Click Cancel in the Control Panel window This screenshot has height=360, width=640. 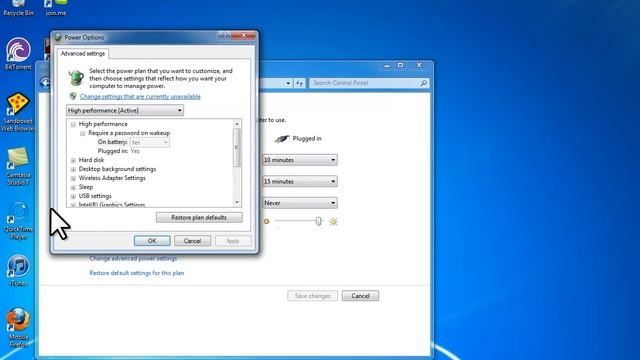pyautogui.click(x=360, y=296)
